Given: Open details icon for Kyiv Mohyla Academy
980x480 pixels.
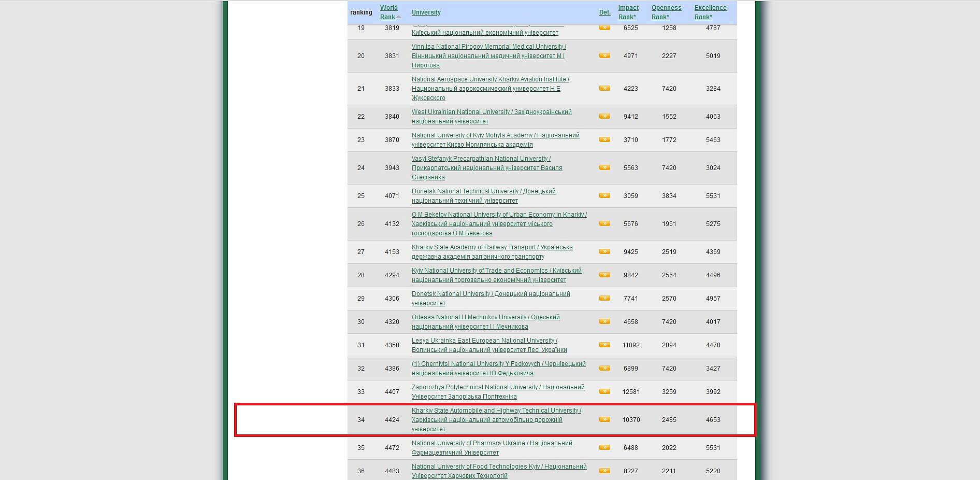Looking at the screenshot, I should coord(604,139).
